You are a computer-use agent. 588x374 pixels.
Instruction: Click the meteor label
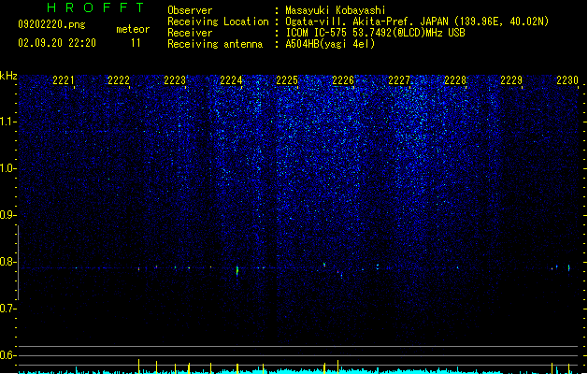coord(133,29)
